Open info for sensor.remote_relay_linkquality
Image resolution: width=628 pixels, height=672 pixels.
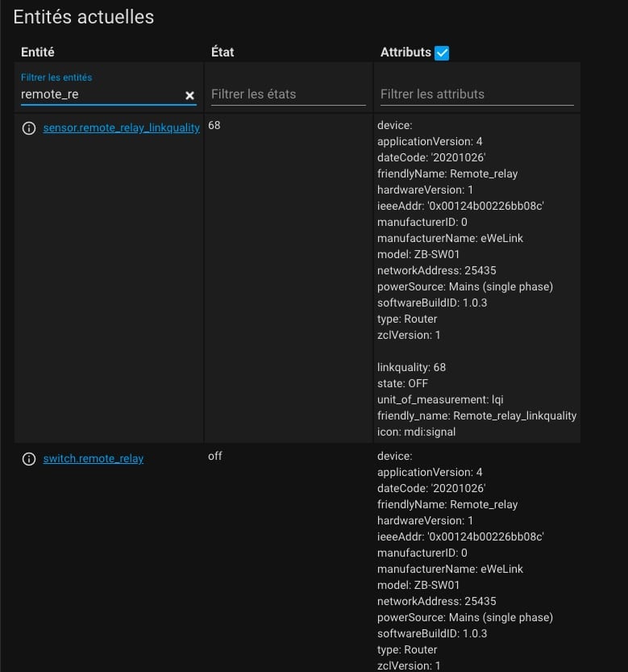pos(29,128)
